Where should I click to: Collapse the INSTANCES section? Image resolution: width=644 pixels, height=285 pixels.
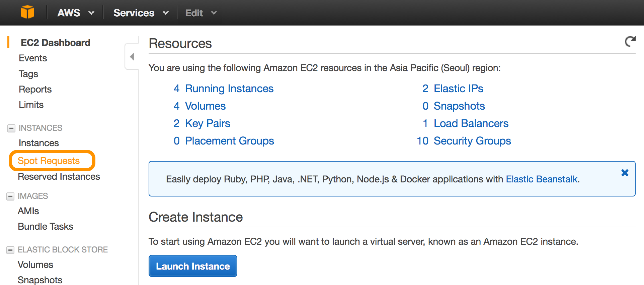pyautogui.click(x=11, y=128)
